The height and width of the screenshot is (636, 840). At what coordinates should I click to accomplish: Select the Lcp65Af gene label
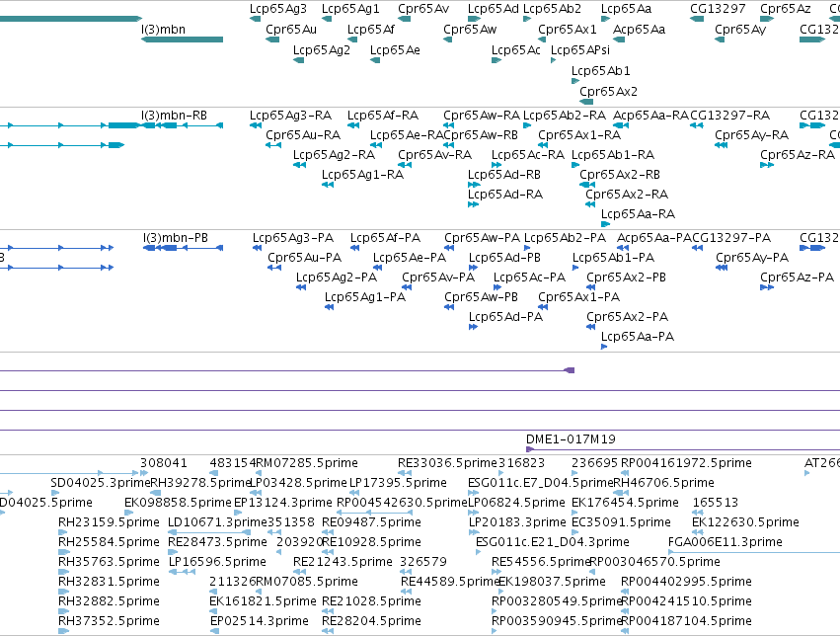coord(371,30)
